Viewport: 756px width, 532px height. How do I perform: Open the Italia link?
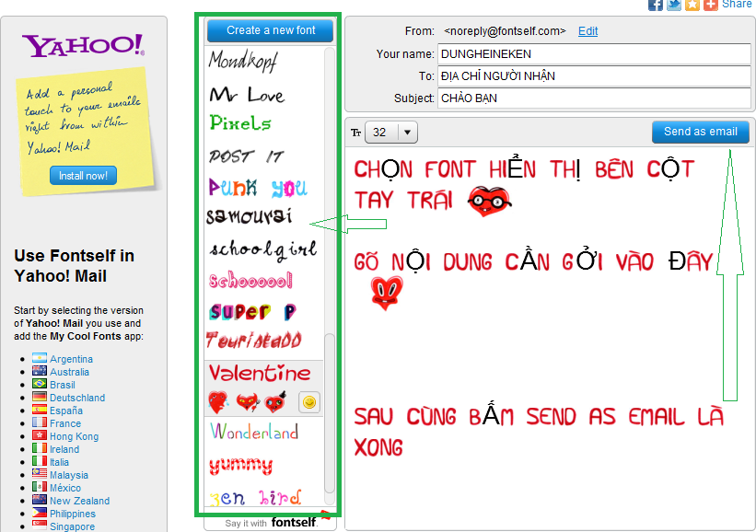59,462
